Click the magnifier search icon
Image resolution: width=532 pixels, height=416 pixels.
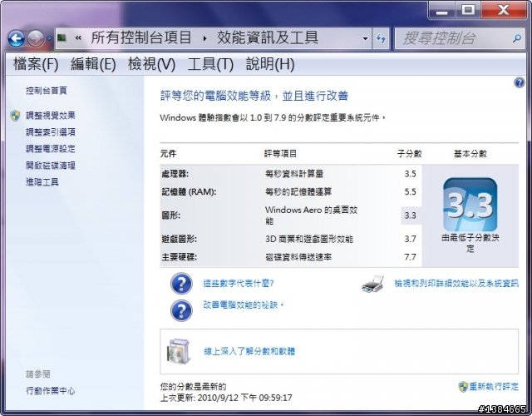517,38
